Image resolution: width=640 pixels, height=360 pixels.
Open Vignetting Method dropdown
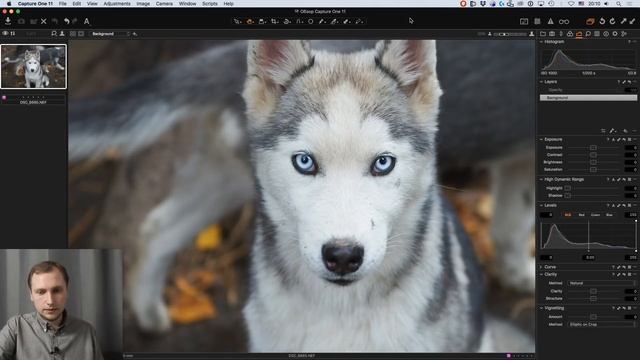pos(602,324)
